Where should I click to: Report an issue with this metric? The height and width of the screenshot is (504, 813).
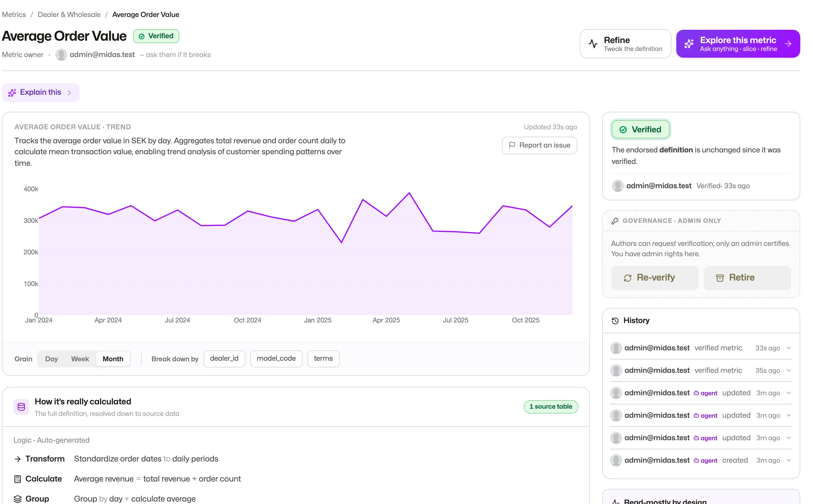(539, 145)
